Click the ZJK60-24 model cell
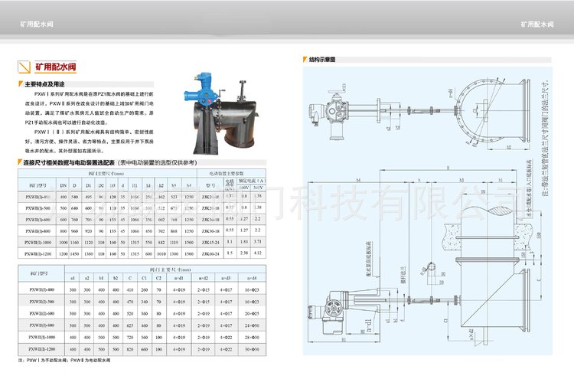The width and height of the screenshot is (574, 392). [x=210, y=253]
